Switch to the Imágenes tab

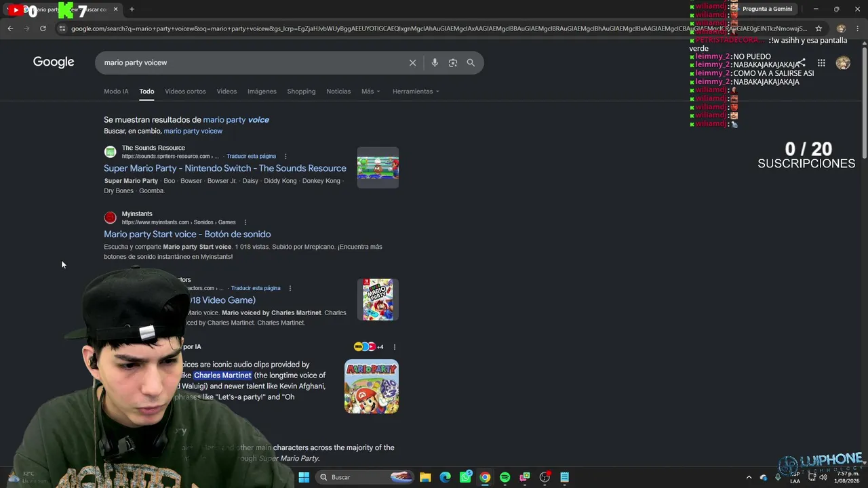point(262,91)
